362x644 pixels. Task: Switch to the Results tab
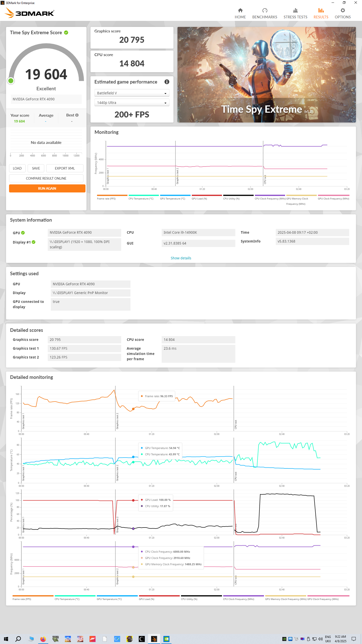tap(321, 14)
